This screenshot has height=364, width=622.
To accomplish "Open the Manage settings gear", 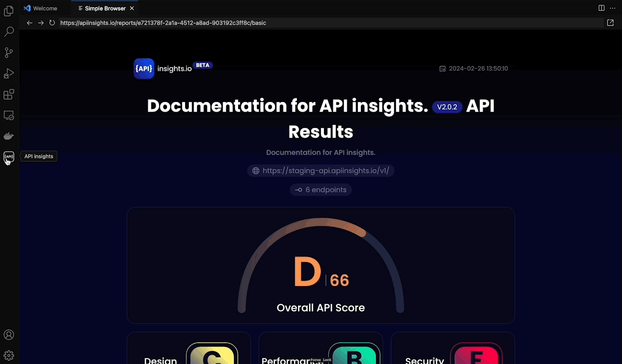I will tap(9, 355).
